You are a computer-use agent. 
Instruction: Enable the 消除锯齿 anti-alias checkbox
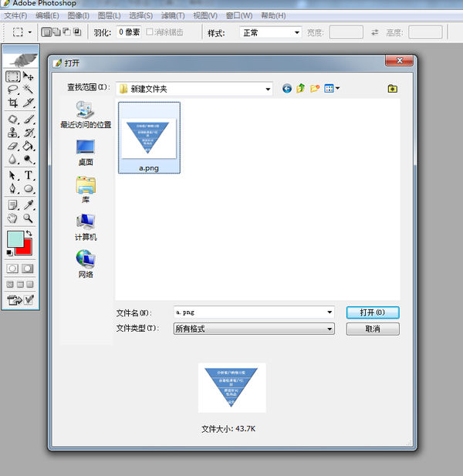coord(149,32)
